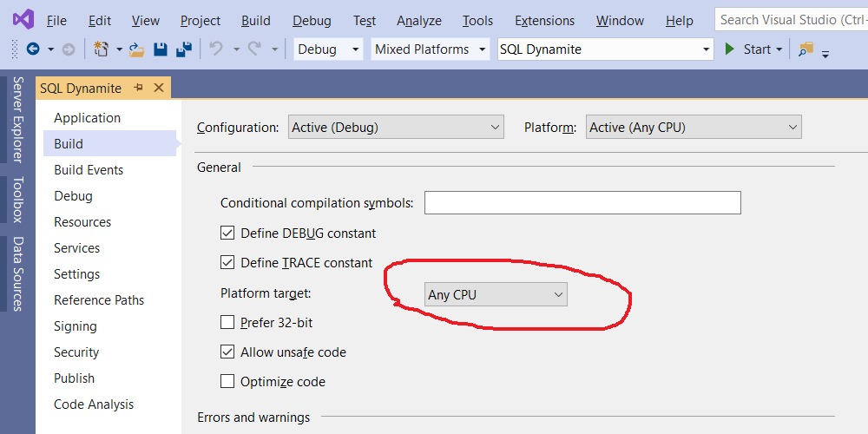
Task: Click the Open File folder icon
Action: tap(137, 49)
